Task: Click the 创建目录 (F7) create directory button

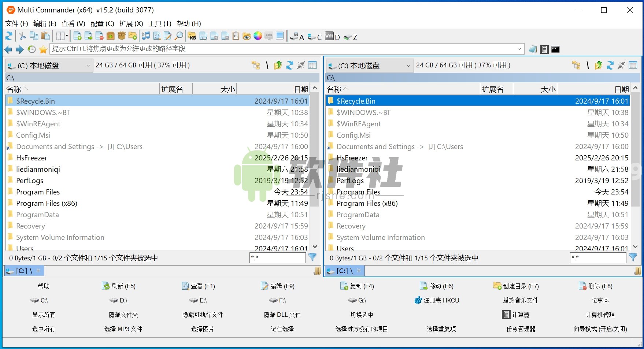Action: click(x=516, y=286)
